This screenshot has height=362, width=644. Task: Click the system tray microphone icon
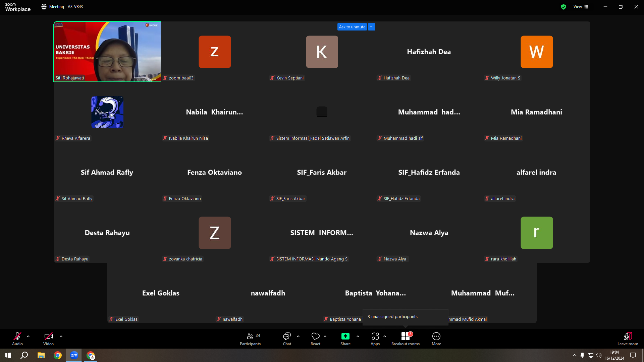583,355
